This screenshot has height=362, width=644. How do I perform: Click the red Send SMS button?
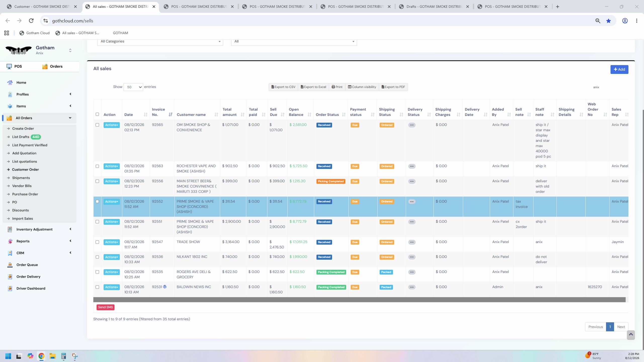[105, 307]
